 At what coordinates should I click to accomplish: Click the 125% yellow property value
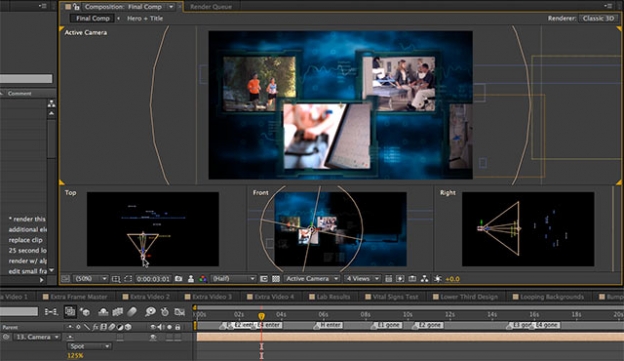coord(75,356)
